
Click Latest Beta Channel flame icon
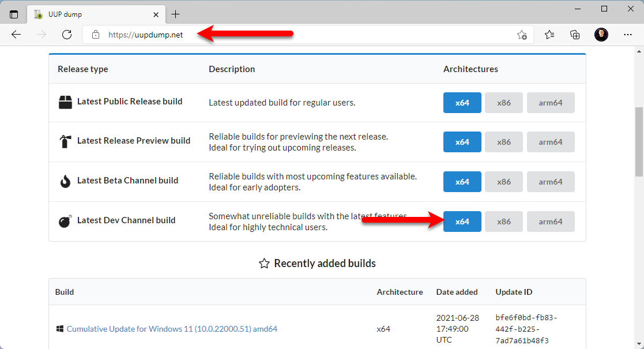pos(65,181)
